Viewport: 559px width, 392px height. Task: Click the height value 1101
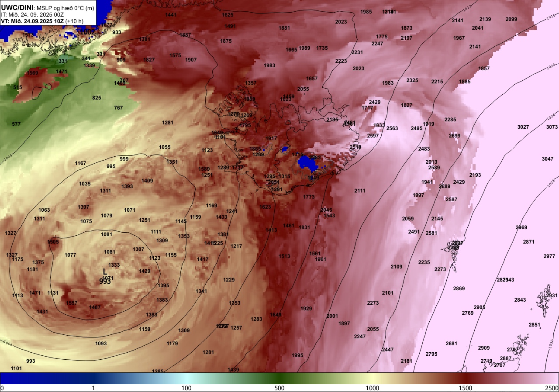pyautogui.click(x=16, y=368)
